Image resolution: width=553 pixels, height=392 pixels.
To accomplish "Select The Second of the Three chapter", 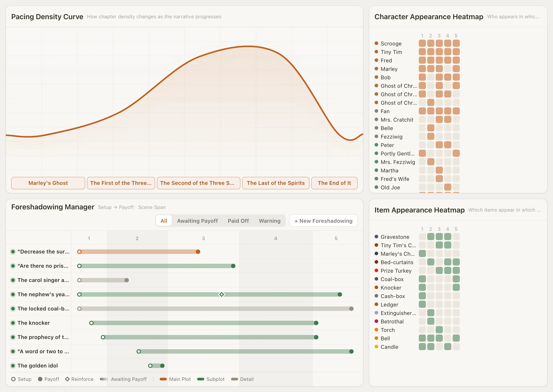I will [x=198, y=183].
